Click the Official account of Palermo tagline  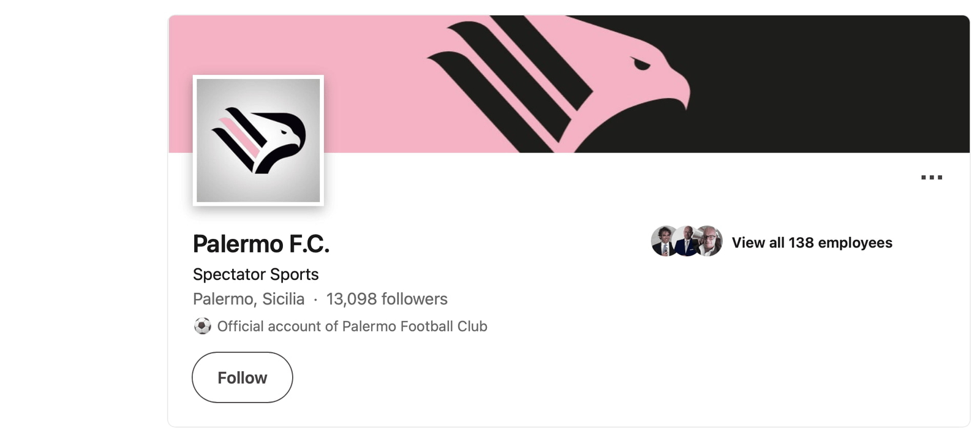352,326
